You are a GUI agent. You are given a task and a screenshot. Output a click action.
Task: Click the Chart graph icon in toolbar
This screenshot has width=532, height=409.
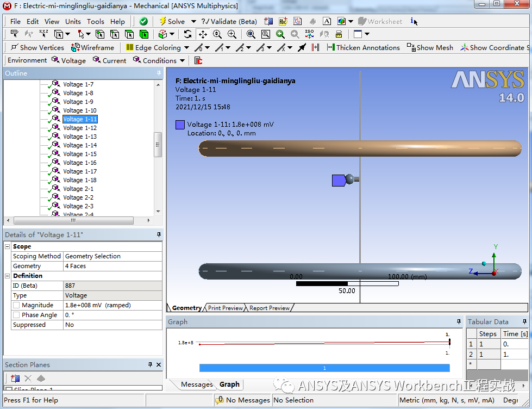coord(298,21)
